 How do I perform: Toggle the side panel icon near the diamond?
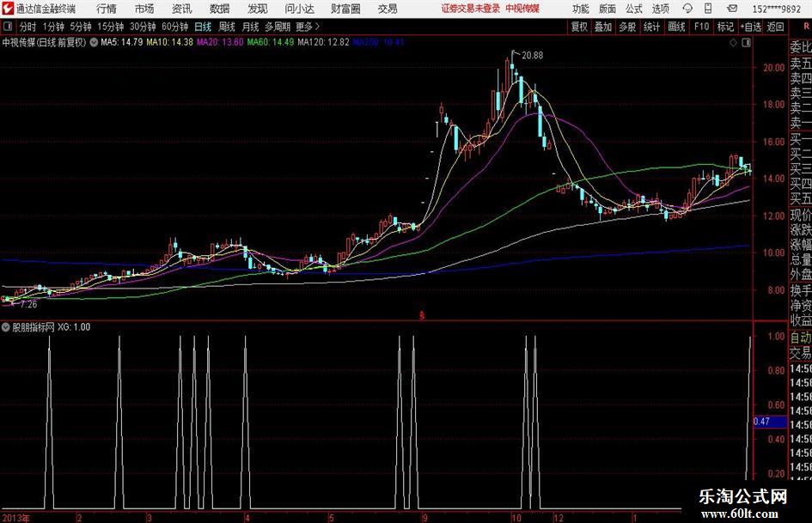(x=746, y=43)
